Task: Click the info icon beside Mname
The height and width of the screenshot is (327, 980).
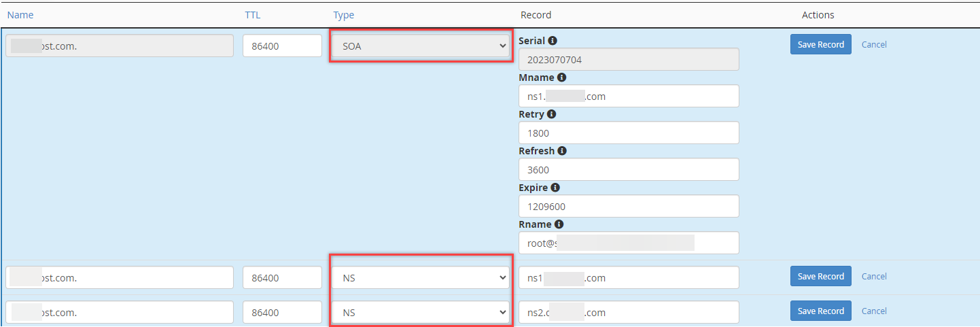Action: [x=561, y=78]
